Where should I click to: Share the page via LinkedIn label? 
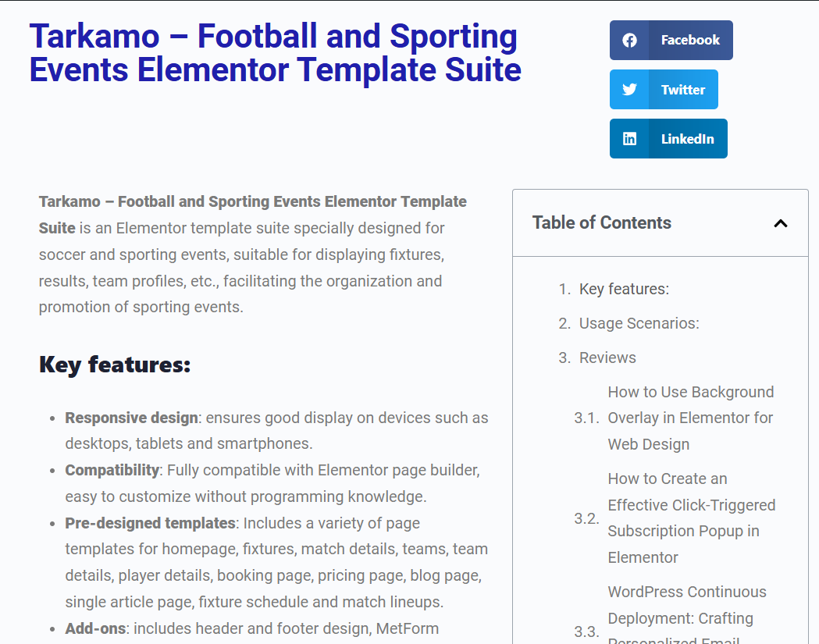coord(687,139)
